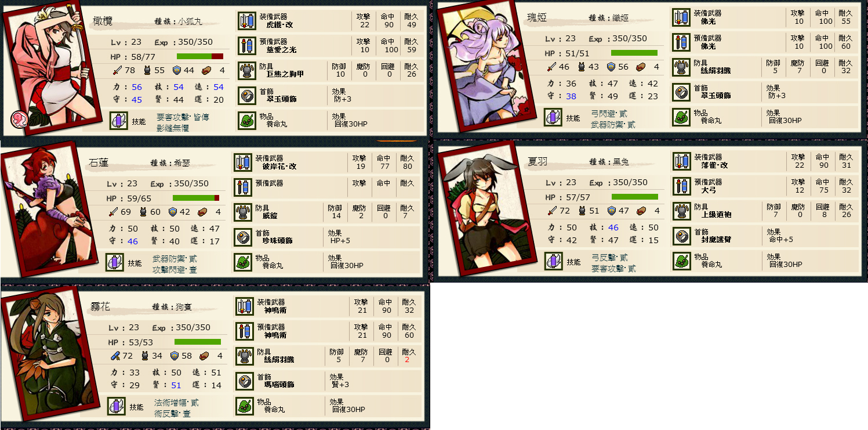Click the 大弓 reserve weapon entry

pos(710,190)
